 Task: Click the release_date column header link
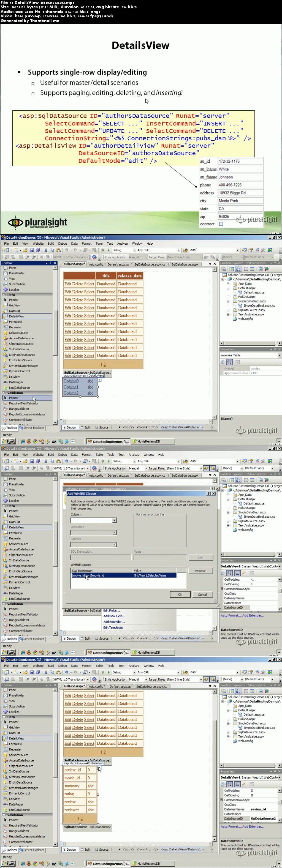(x=130, y=276)
